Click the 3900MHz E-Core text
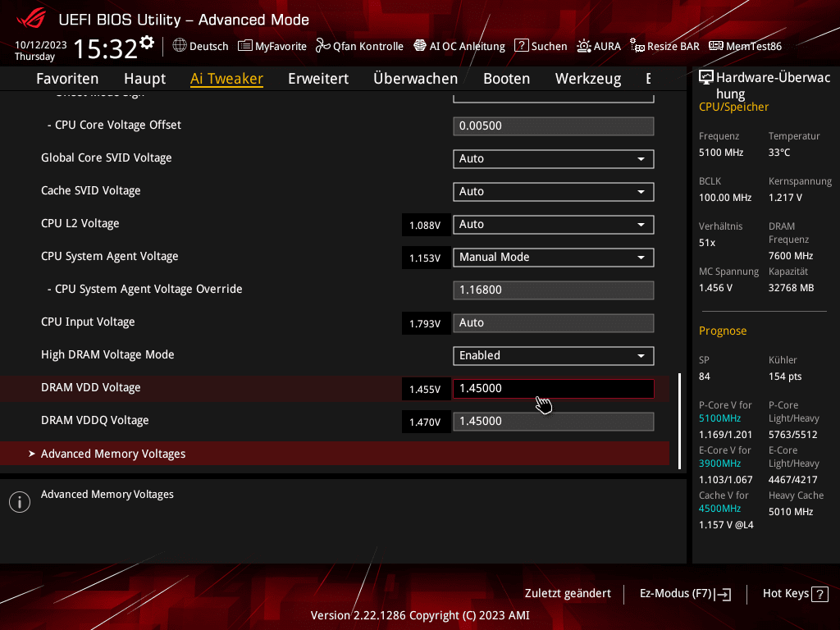Viewport: 840px width, 630px height. tap(720, 463)
